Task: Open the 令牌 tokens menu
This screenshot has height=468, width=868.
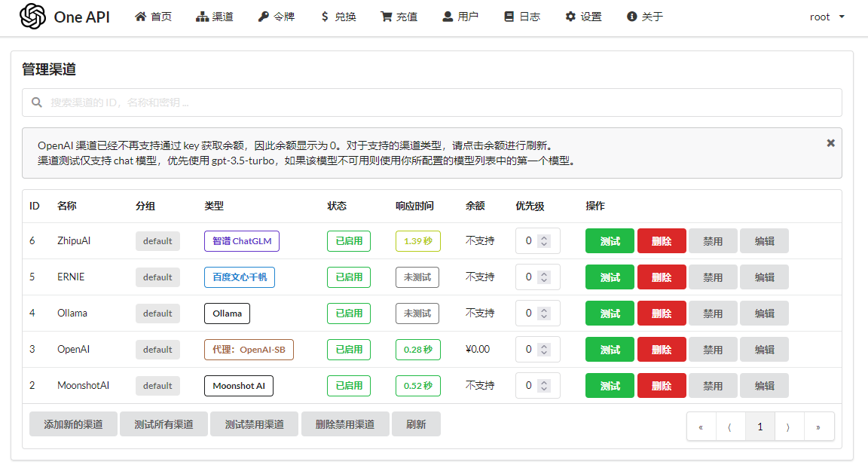Action: 277,17
